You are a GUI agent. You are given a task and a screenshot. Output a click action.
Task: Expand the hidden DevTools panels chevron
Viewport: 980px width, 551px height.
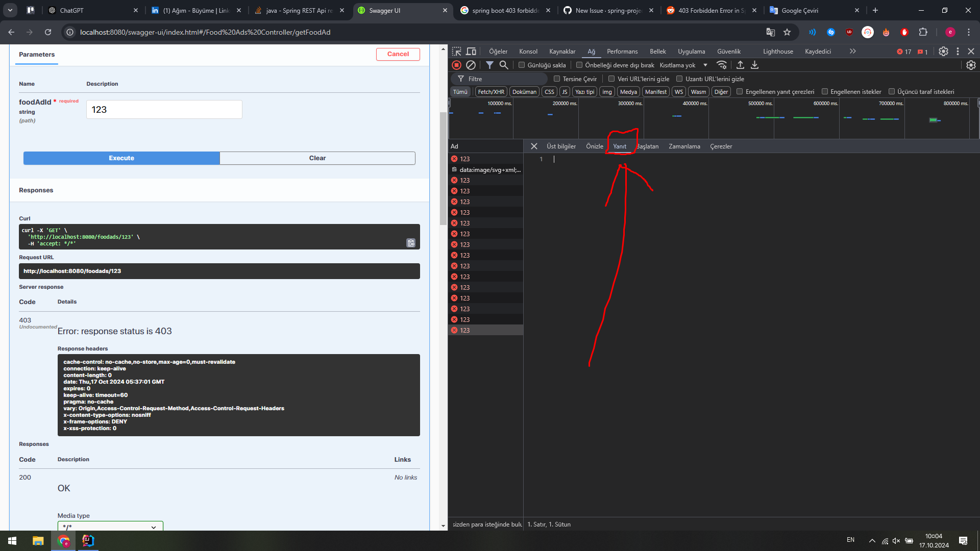click(852, 51)
